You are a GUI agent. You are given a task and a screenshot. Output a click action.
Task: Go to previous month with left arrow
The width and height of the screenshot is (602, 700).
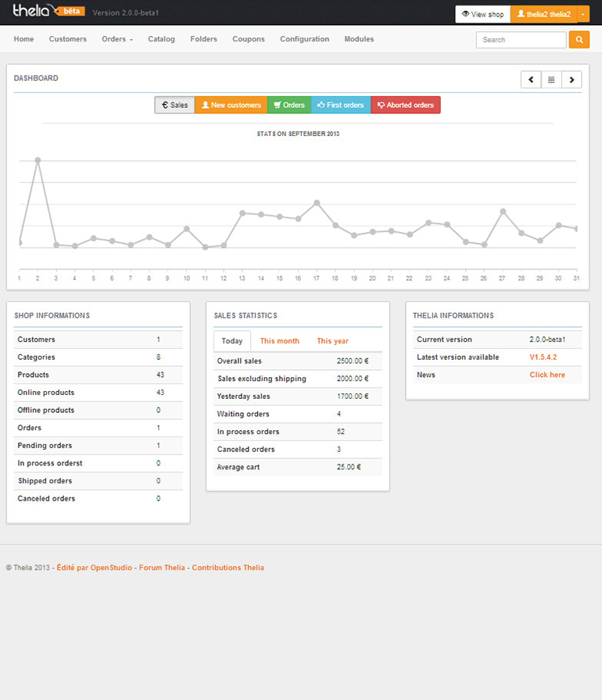(x=531, y=80)
